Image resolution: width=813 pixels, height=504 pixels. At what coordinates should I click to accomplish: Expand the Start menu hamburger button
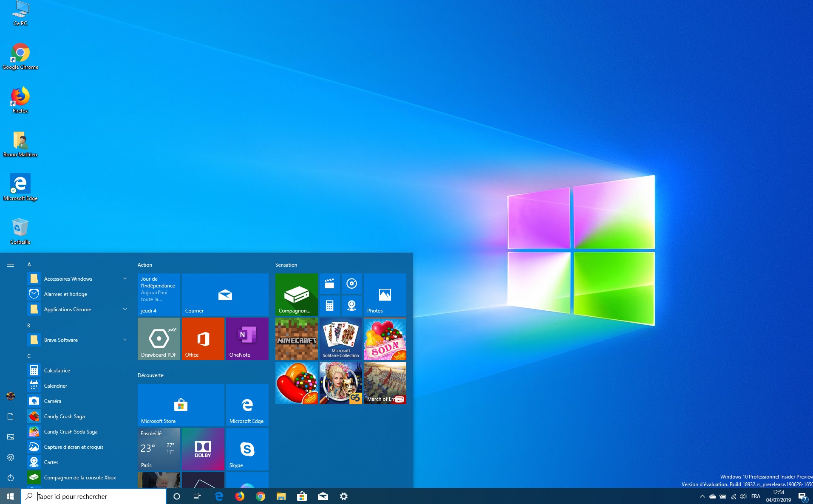[x=11, y=265]
